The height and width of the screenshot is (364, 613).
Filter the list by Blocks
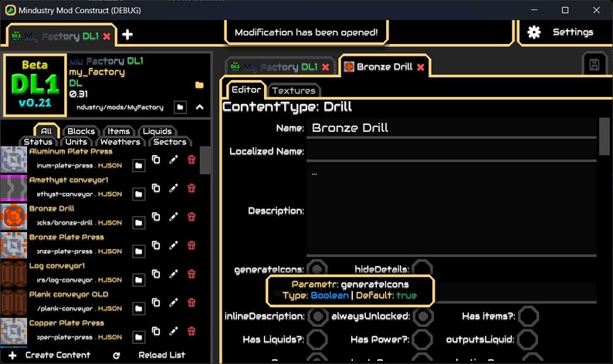81,131
